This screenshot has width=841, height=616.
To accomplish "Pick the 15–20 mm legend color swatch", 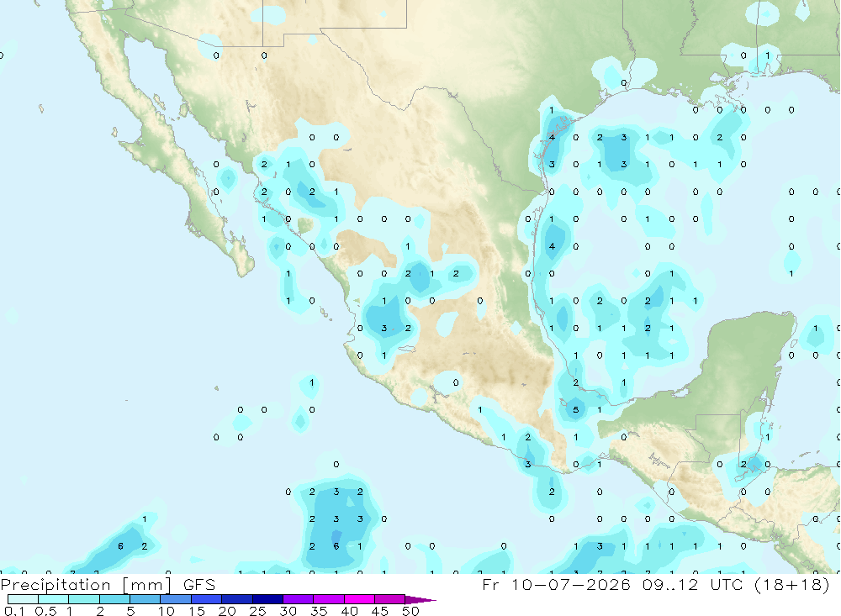I will pyautogui.click(x=207, y=599).
